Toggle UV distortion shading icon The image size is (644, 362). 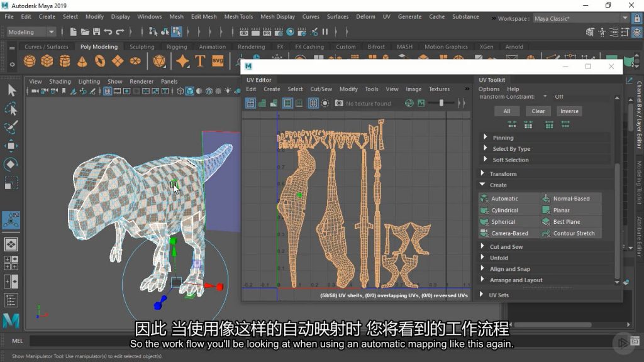point(274,103)
